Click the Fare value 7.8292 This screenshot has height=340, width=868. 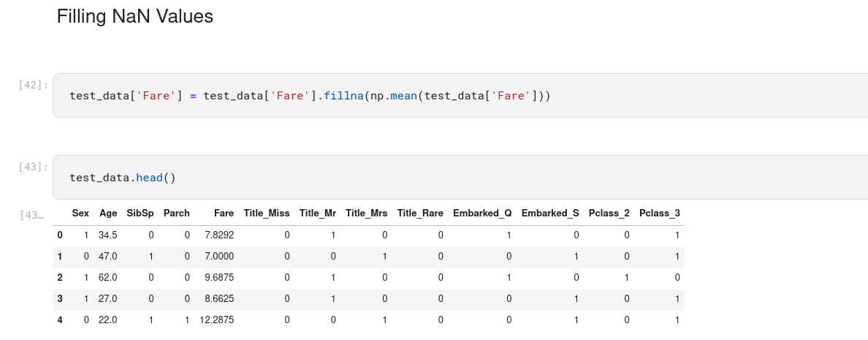tap(219, 235)
